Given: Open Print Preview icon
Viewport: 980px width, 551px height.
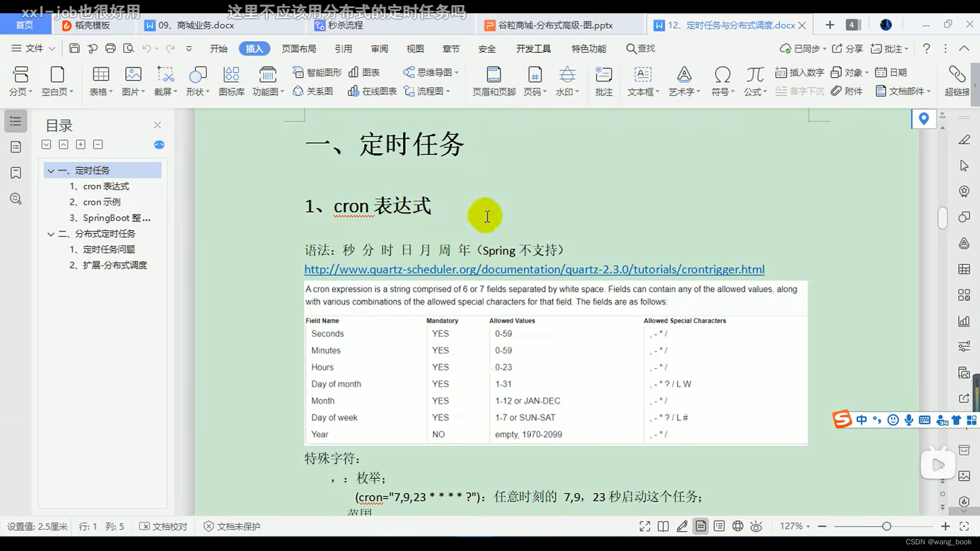Looking at the screenshot, I should pos(129,48).
